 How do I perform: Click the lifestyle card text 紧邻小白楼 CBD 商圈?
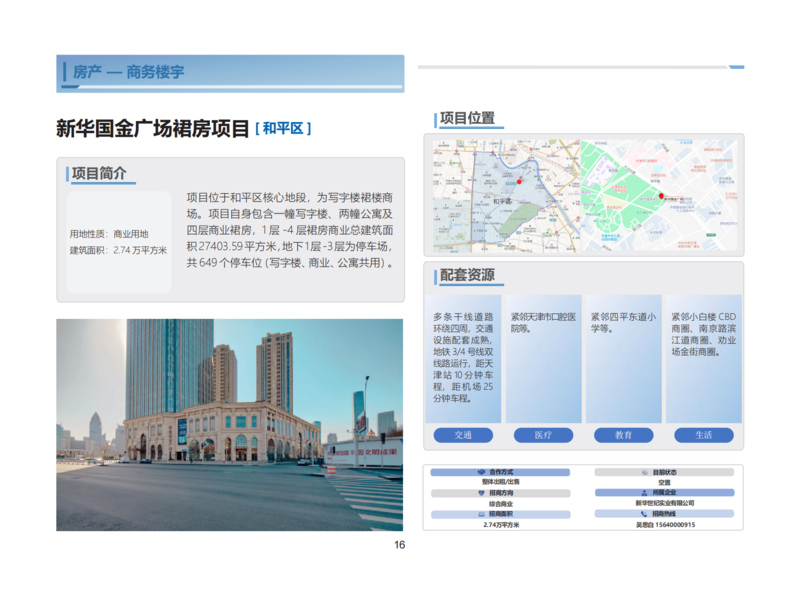point(704,334)
